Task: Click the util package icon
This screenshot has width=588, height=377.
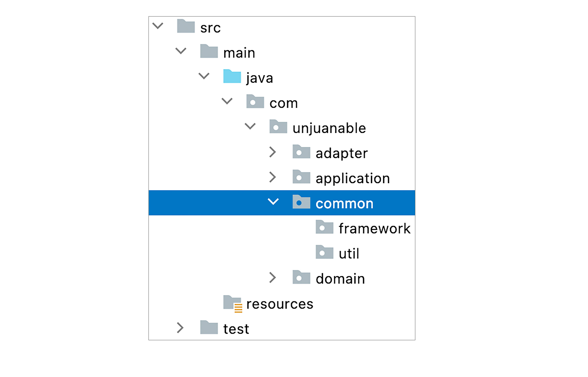Action: 324,252
